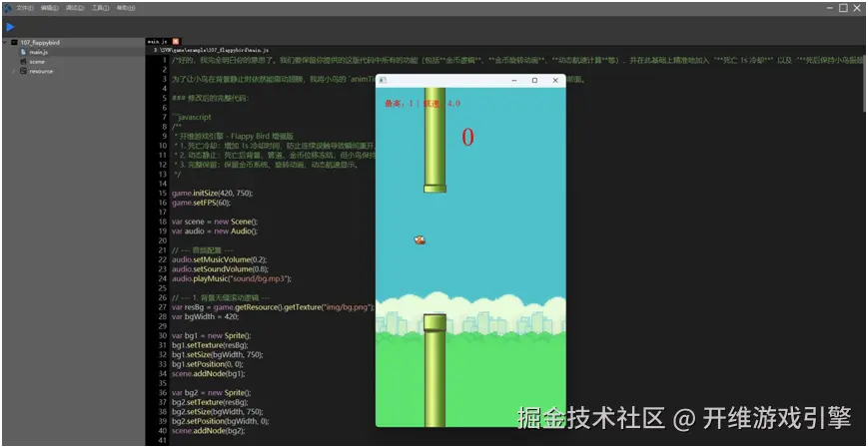The height and width of the screenshot is (448, 868).
Task: Open the 文件(F) menu
Action: 25,8
